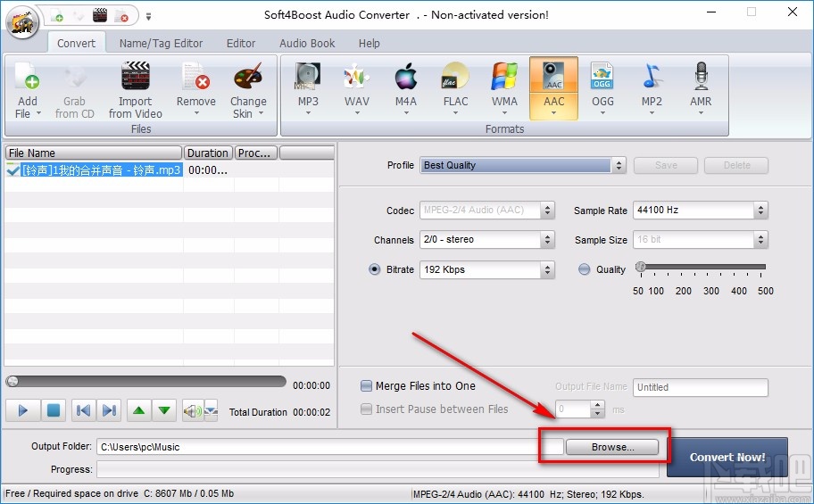Skip to next track button

109,410
